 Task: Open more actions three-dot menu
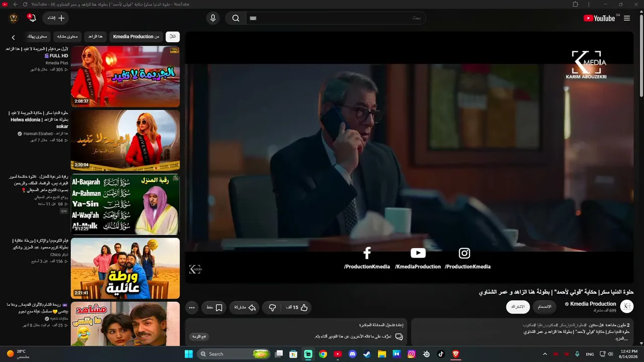(192, 308)
